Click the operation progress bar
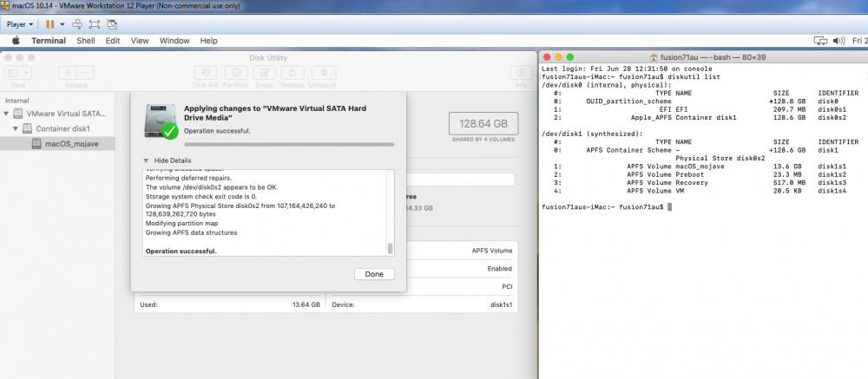Image resolution: width=868 pixels, height=379 pixels. point(289,145)
